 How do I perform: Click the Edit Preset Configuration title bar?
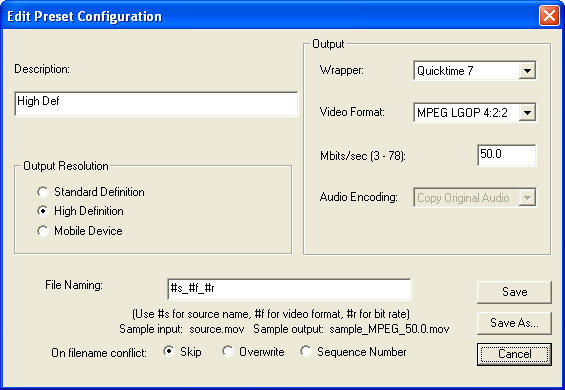click(x=270, y=16)
